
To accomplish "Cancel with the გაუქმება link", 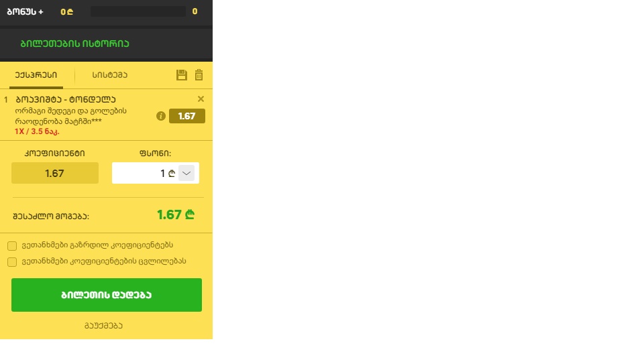I will coord(103,326).
